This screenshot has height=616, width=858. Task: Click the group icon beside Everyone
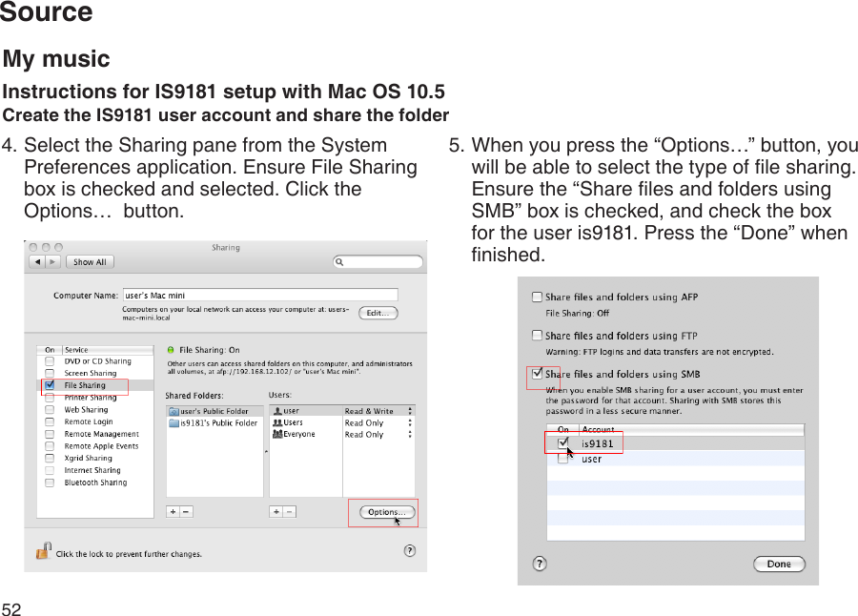[x=277, y=434]
